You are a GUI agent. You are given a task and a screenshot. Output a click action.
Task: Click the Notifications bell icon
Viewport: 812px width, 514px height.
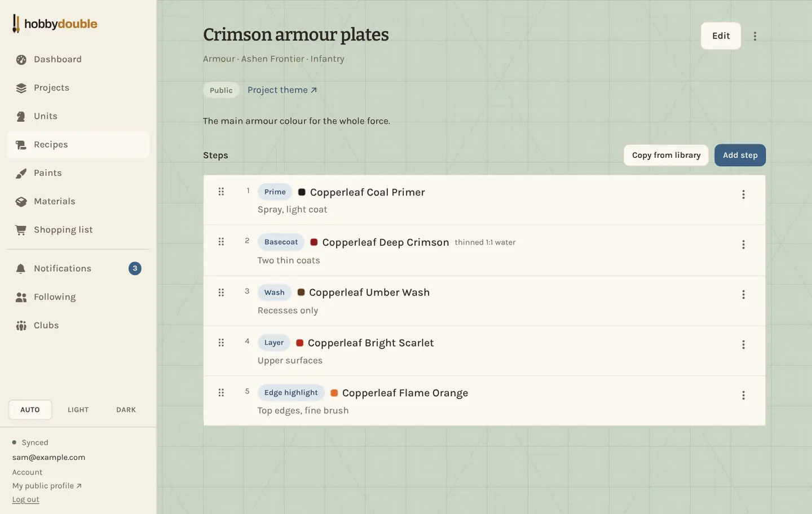(21, 269)
